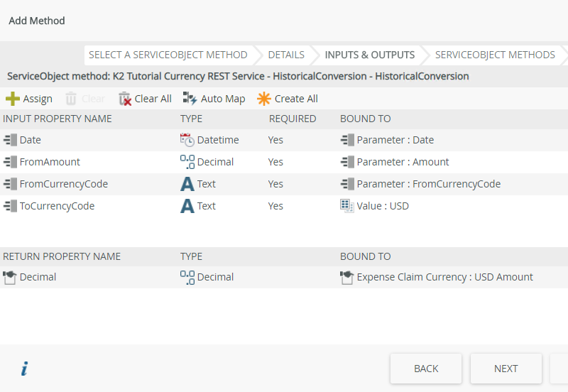Click the green plus Assign icon
The image size is (568, 392).
point(12,99)
